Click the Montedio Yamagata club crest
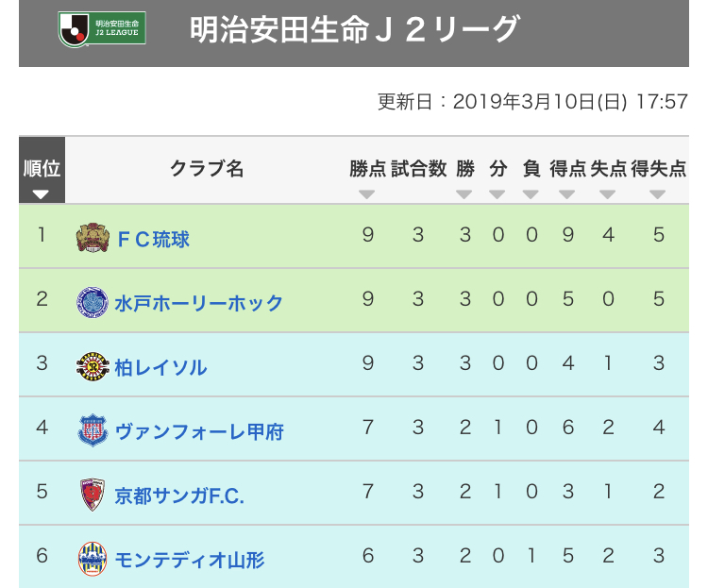 (x=93, y=558)
